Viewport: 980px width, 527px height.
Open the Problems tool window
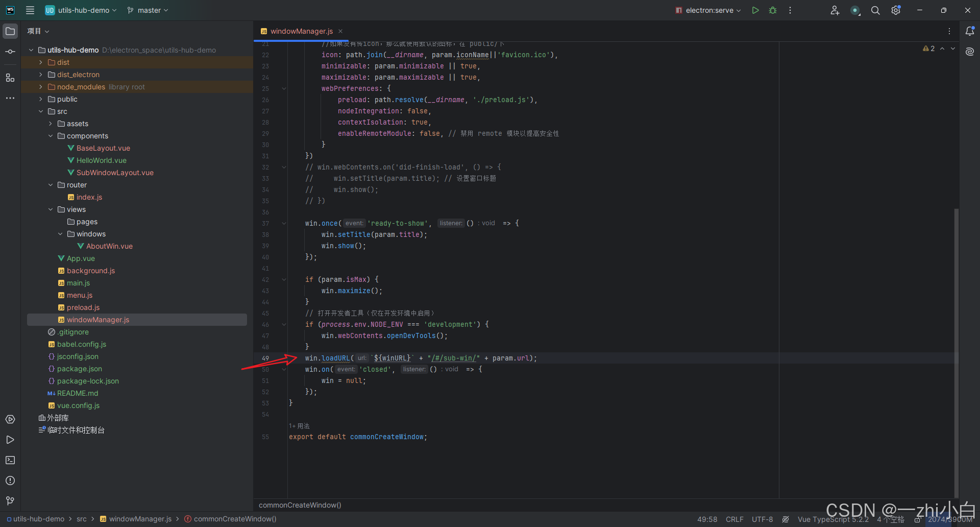10,481
